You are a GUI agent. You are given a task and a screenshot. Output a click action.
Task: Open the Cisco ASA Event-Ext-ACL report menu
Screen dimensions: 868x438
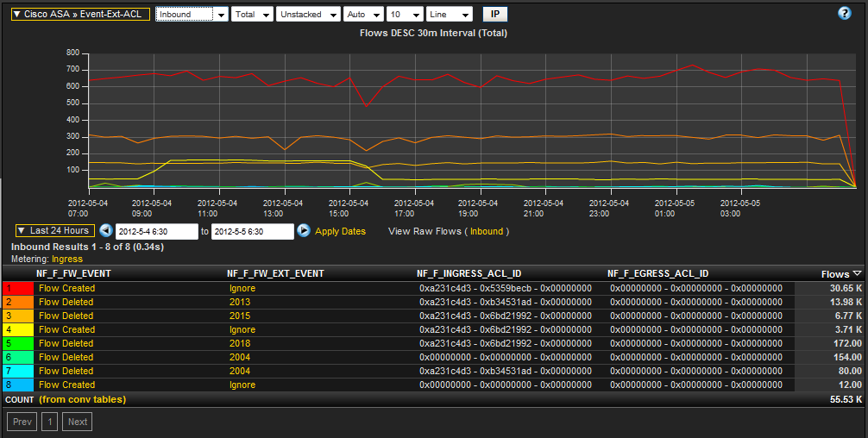click(x=78, y=15)
